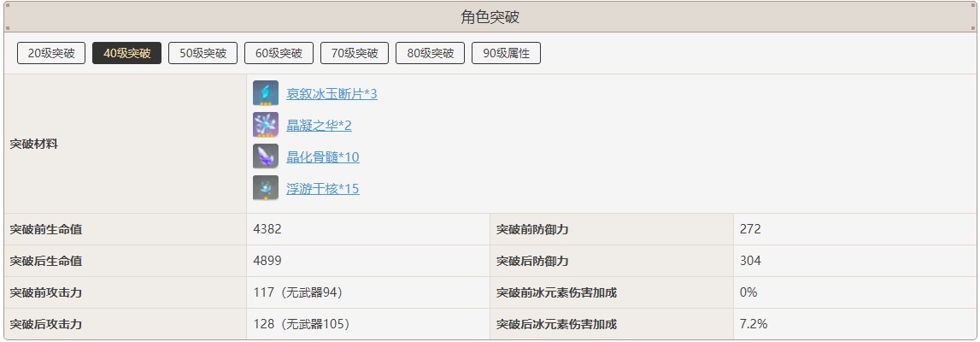Viewport: 980px width, 342px height.
Task: Click the 晶化骨髓*10 material link
Action: coord(322,157)
